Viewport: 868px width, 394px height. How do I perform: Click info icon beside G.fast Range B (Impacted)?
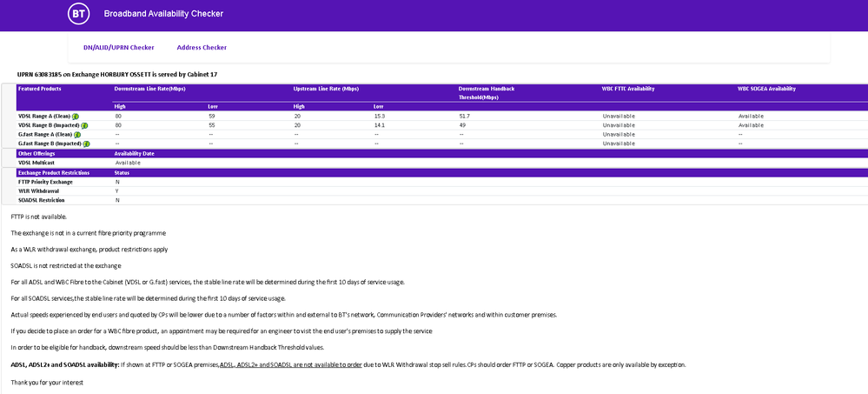click(86, 144)
